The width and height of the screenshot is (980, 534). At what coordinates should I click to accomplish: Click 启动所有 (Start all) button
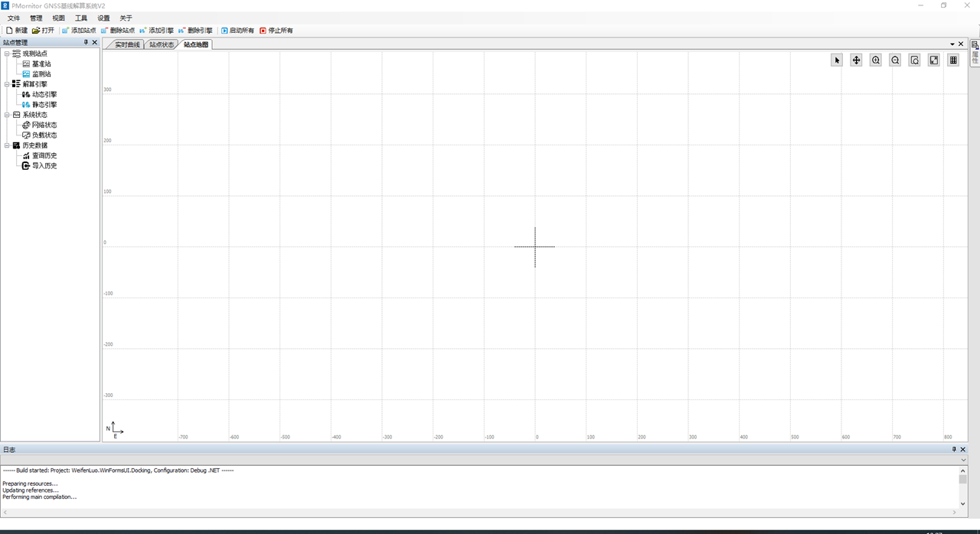(237, 31)
